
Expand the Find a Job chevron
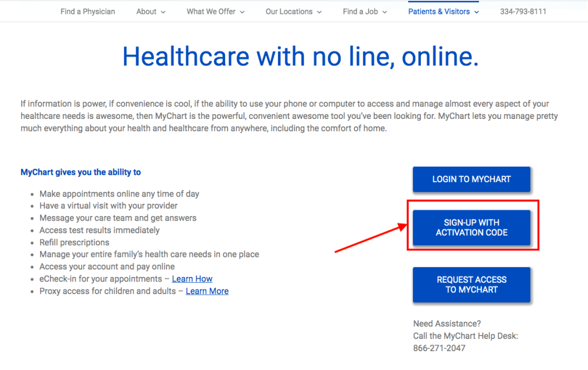pyautogui.click(x=385, y=12)
